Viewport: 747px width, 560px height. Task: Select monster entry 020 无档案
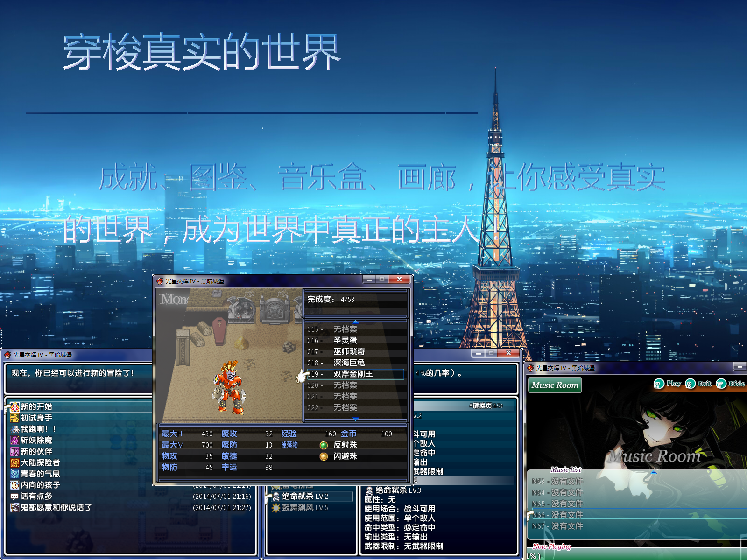(355, 385)
